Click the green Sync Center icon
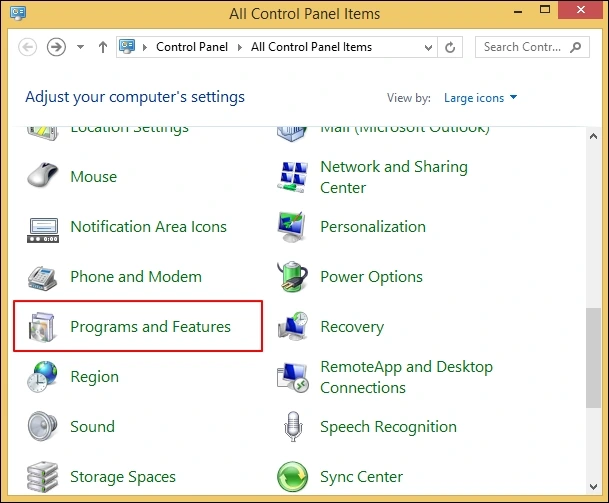Screen dimensions: 609x503 coord(292,477)
